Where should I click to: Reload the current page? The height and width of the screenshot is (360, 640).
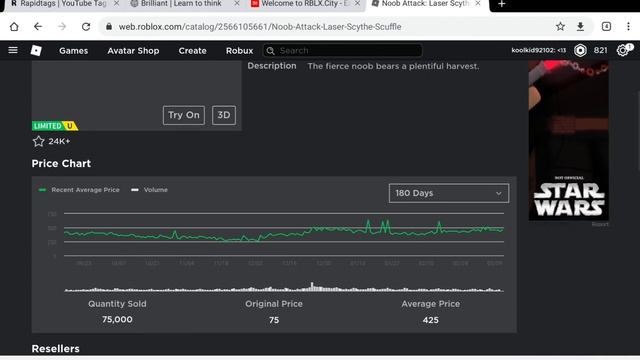tap(86, 27)
